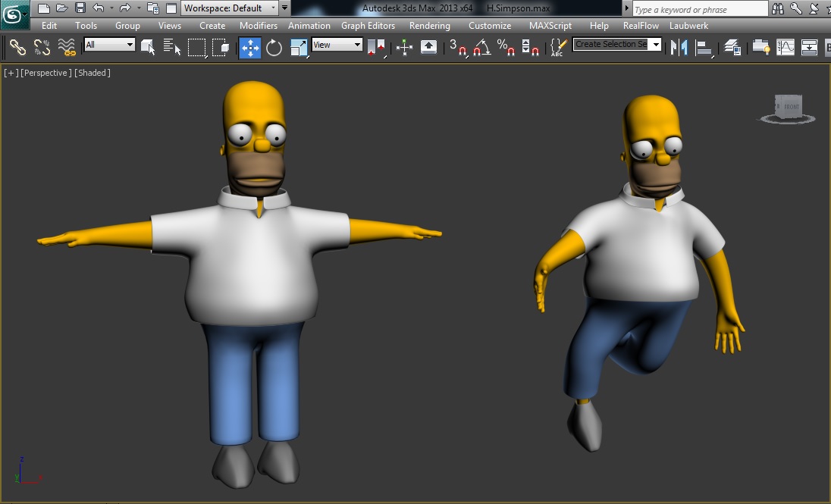Click the Align tool icon
This screenshot has height=504, width=831.
tap(704, 48)
